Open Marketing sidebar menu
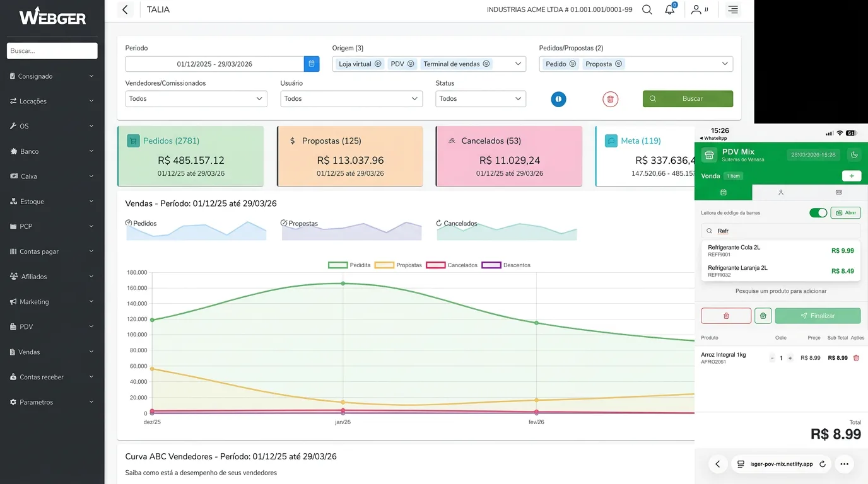The height and width of the screenshot is (484, 868). (x=52, y=302)
